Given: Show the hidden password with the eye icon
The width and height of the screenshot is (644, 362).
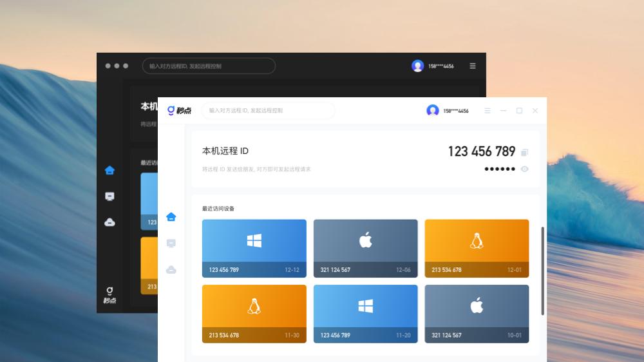Looking at the screenshot, I should pos(524,169).
